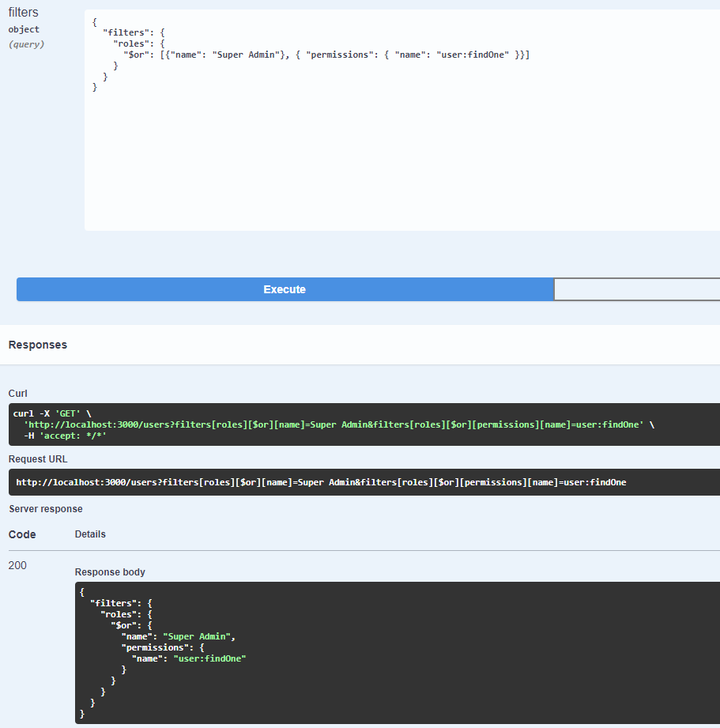Click the Code column header
Screen dimensions: 720x728
coord(22,534)
